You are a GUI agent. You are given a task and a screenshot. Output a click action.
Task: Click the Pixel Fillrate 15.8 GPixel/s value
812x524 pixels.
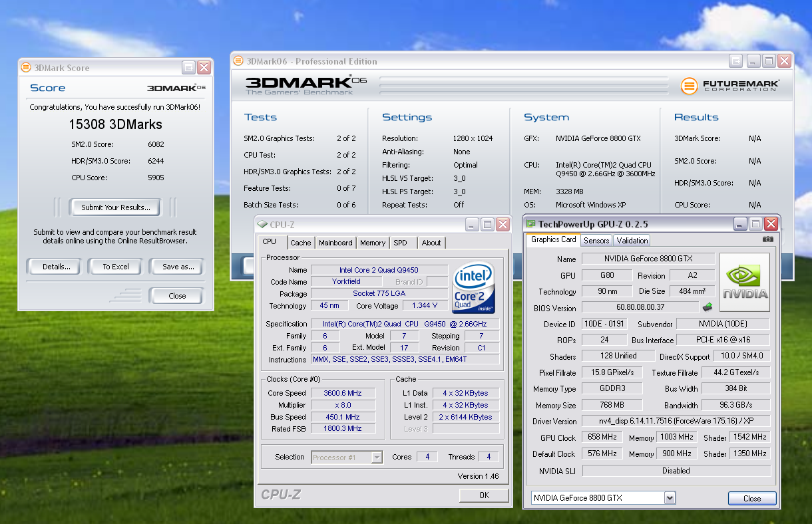(612, 372)
